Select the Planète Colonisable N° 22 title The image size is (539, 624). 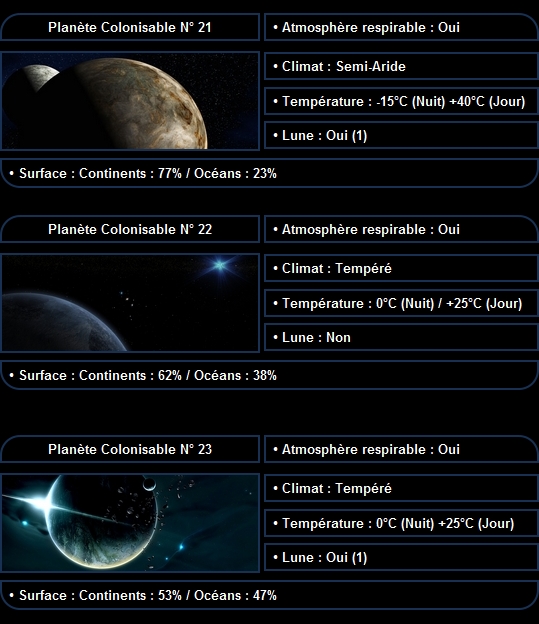[130, 229]
